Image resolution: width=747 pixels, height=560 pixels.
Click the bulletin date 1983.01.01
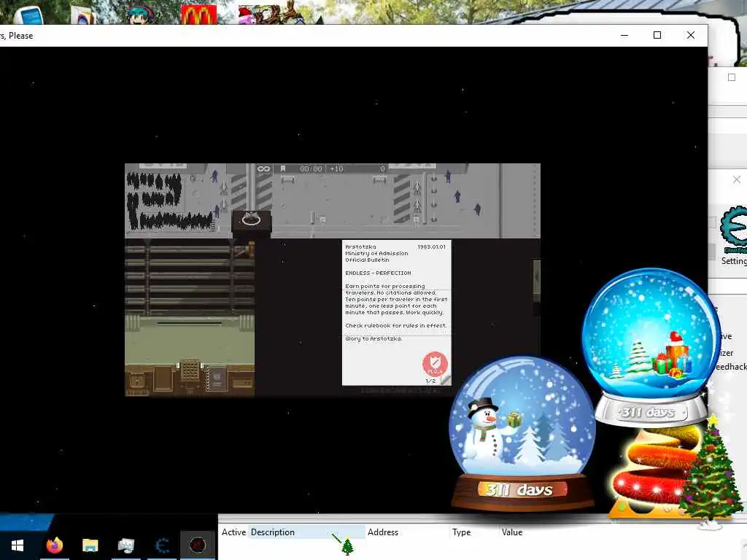click(x=432, y=246)
